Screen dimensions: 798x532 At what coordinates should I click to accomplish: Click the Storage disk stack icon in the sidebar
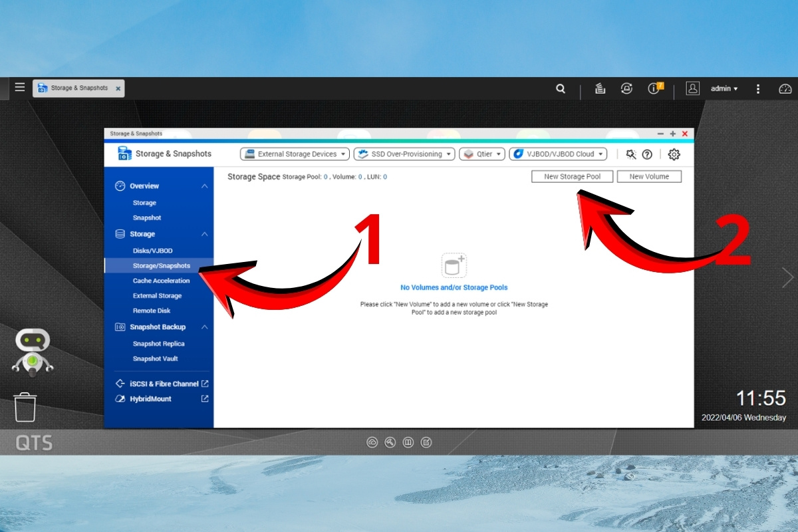point(120,234)
